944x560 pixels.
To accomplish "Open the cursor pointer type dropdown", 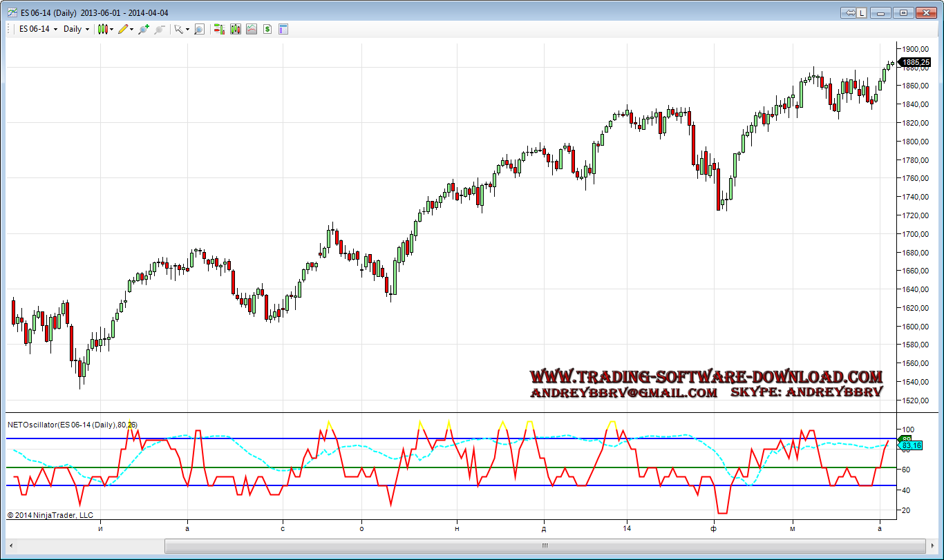I will coord(182,29).
